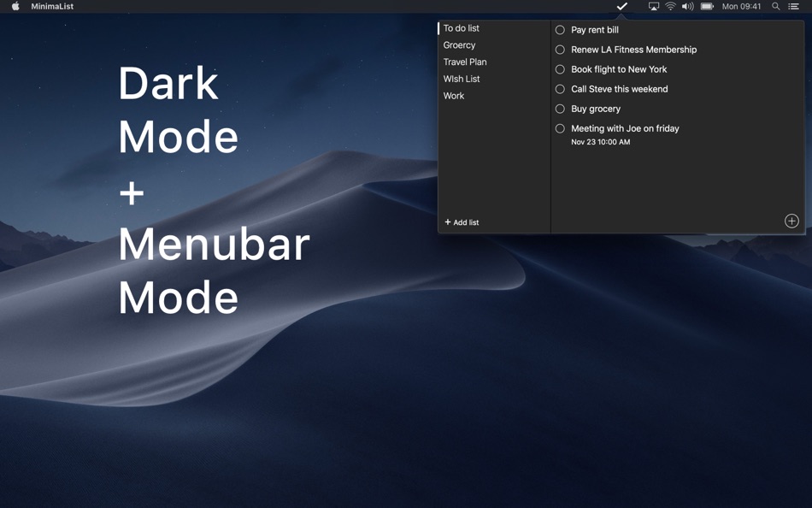Click the 'Book flight to New York' text

[619, 69]
